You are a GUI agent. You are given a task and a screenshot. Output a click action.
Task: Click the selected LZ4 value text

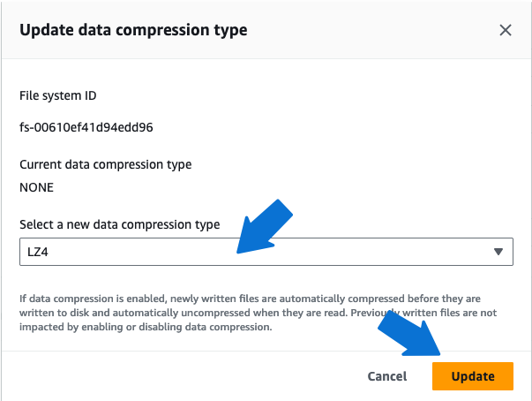[36, 252]
